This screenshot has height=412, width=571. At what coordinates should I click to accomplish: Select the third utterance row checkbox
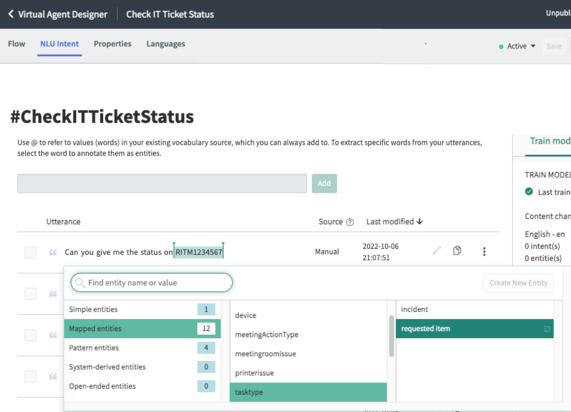click(x=31, y=335)
